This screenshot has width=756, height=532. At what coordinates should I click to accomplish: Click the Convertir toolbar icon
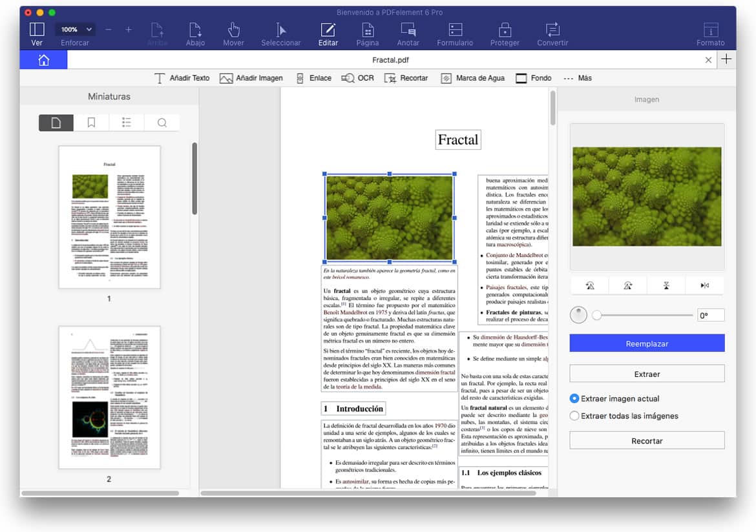(552, 34)
